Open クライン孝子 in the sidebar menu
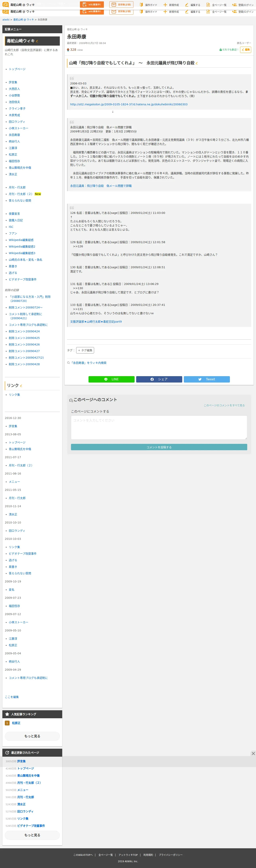The height and width of the screenshot is (868, 256). [17, 109]
